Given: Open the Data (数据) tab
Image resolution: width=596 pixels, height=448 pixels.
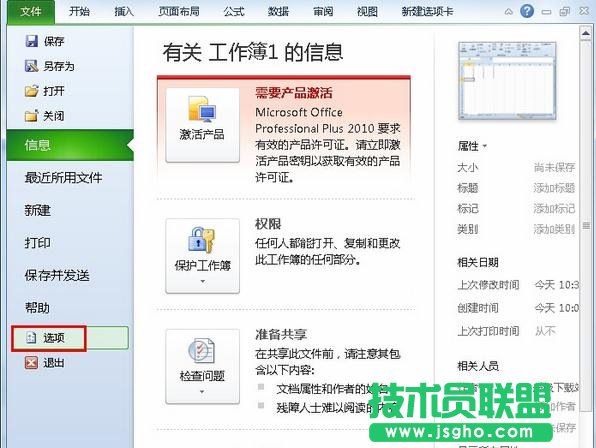Looking at the screenshot, I should (278, 11).
